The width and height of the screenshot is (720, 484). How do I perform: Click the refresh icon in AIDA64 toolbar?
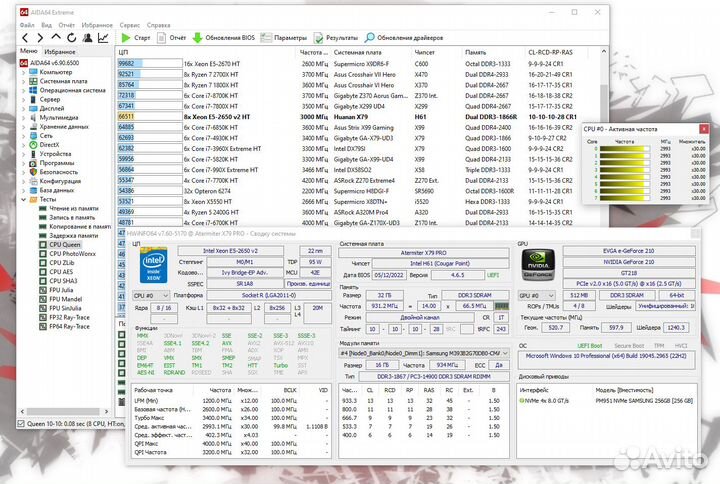72,38
